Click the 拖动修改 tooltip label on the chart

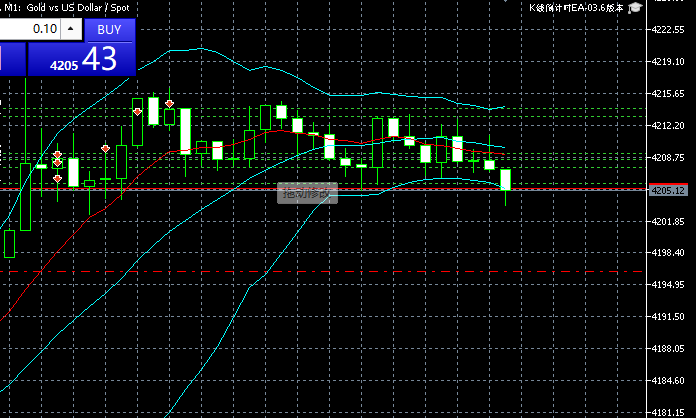(x=307, y=193)
